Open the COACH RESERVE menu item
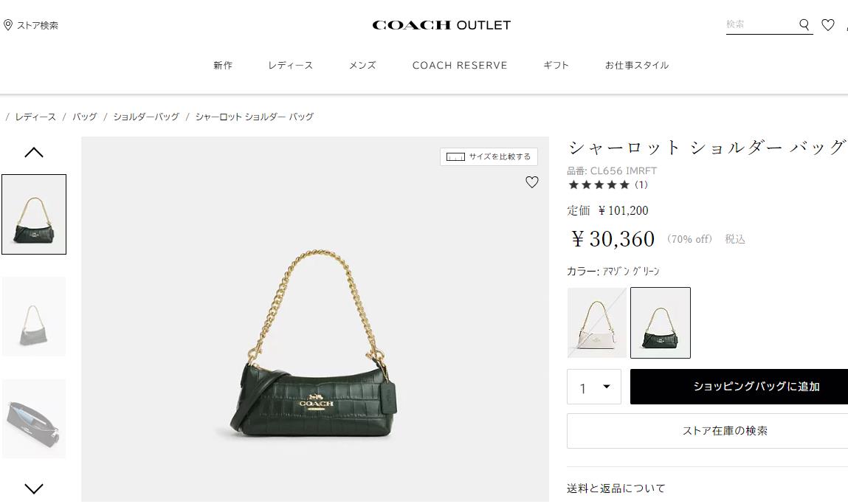 (460, 66)
